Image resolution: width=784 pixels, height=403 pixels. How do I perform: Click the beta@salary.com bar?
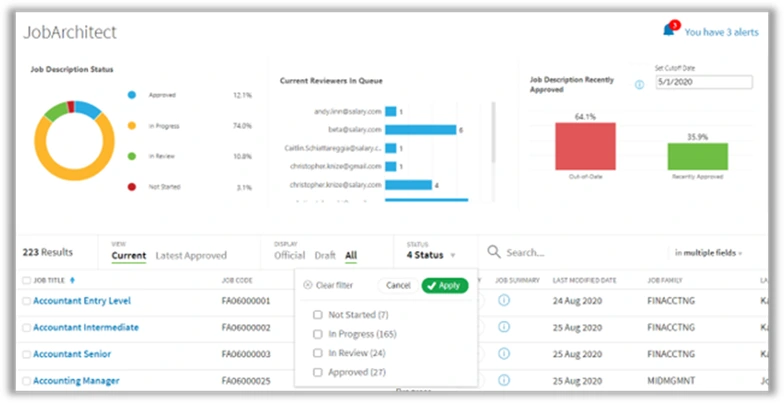pyautogui.click(x=420, y=130)
